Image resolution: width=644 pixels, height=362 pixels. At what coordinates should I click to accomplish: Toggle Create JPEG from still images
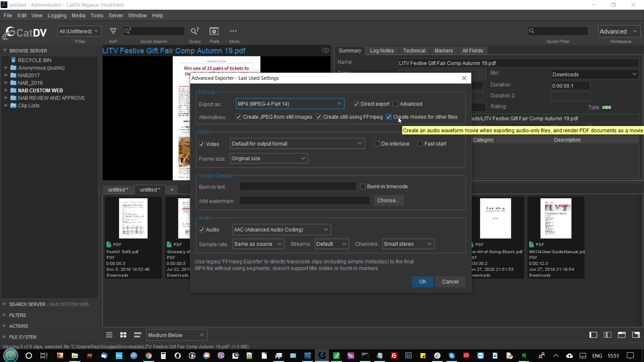pos(238,117)
